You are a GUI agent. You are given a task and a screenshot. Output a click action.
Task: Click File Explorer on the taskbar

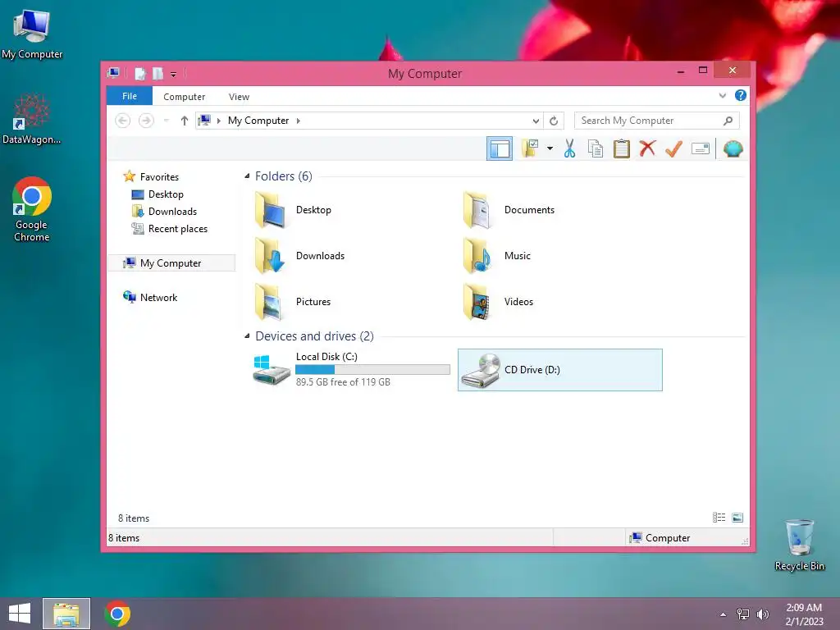coord(66,614)
